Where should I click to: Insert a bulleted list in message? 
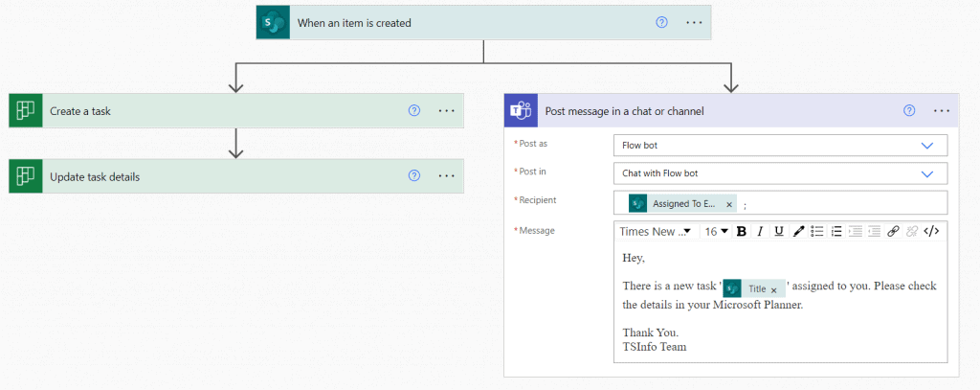point(817,231)
